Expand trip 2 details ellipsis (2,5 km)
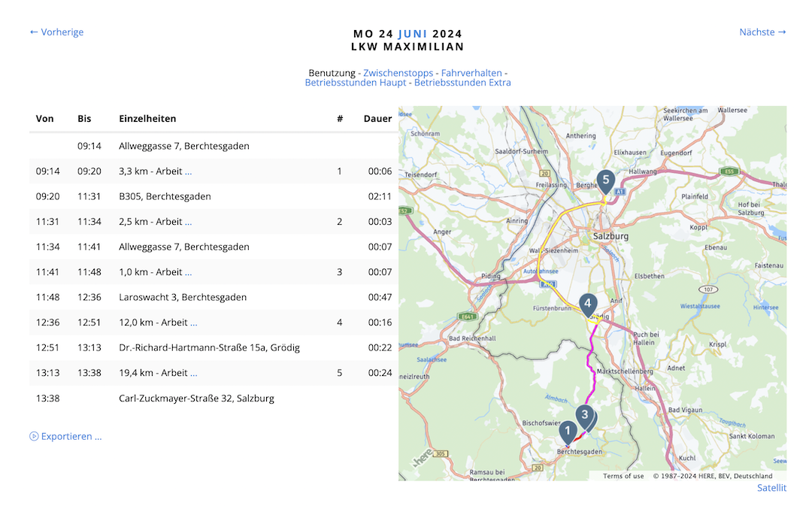The width and height of the screenshot is (812, 509). pos(188,222)
